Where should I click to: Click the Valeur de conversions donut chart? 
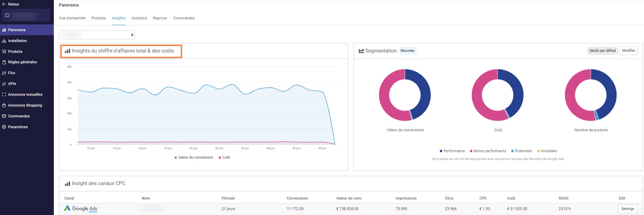pos(405,95)
